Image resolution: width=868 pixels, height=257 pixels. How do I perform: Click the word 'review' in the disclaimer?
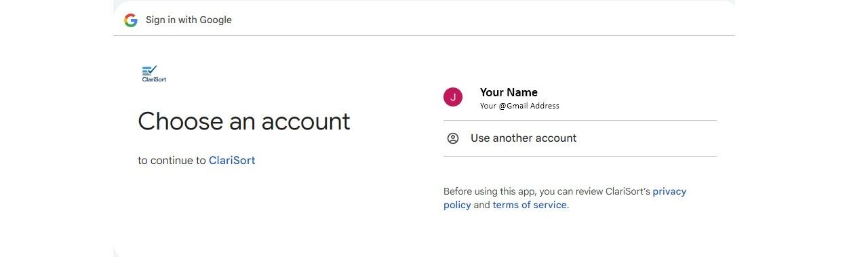580,192
